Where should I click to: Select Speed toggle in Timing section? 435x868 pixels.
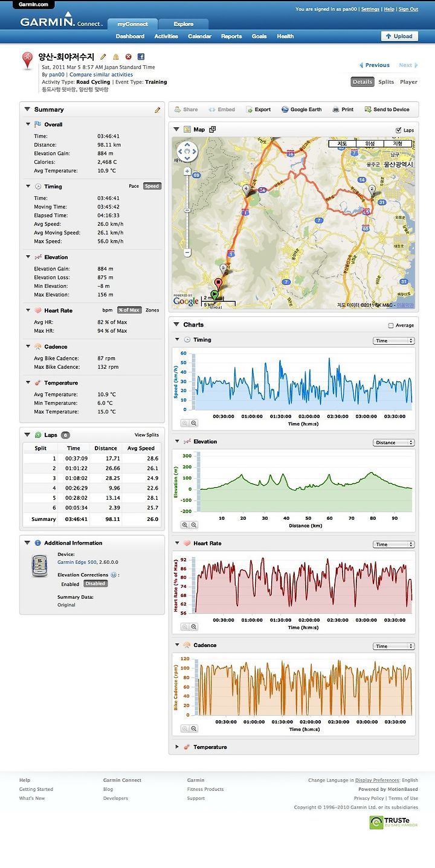coord(152,186)
